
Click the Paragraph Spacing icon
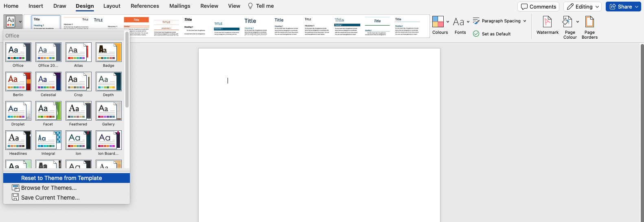point(476,21)
